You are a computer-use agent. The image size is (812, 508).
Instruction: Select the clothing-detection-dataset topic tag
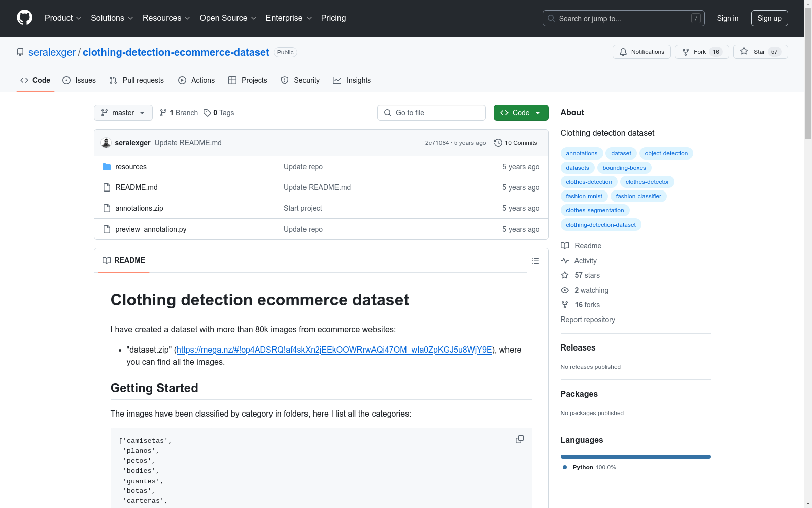pyautogui.click(x=601, y=225)
